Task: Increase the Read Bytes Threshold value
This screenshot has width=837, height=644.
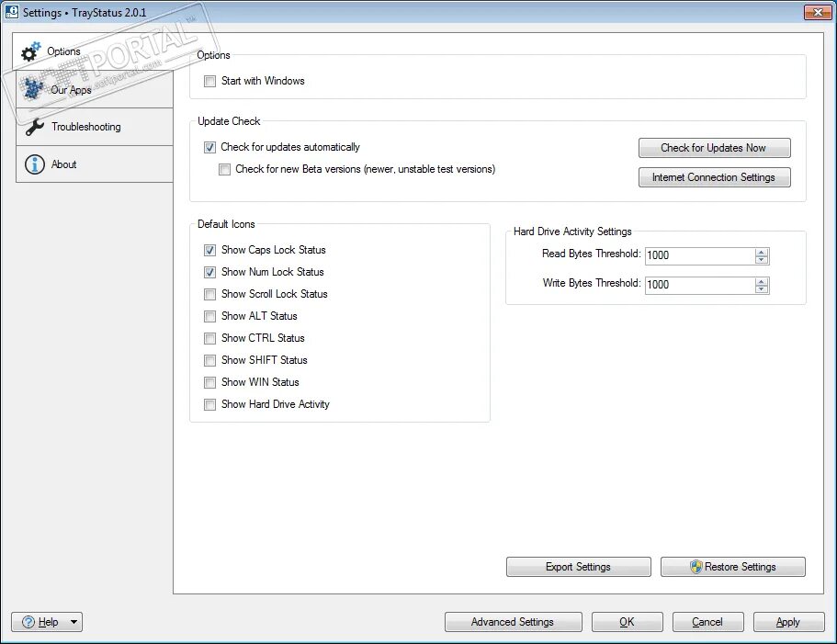Action: 762,252
